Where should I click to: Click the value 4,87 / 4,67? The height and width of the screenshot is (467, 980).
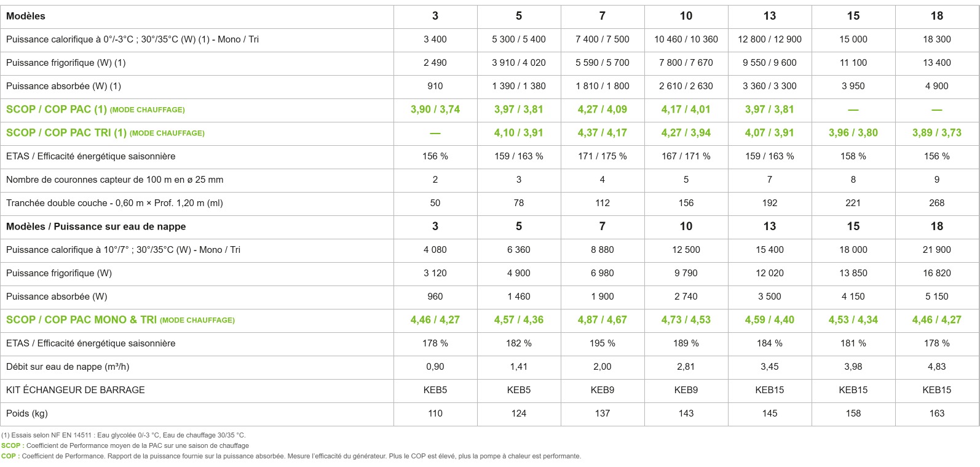(603, 320)
